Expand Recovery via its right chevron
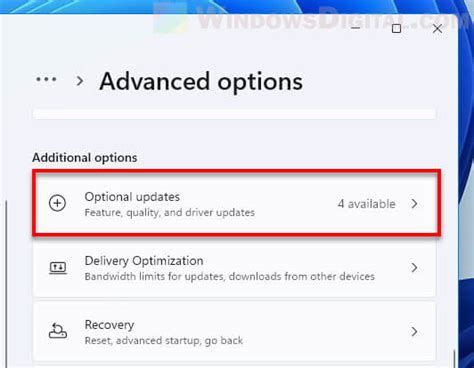Screen dimensions: 474x368 tap(414, 331)
